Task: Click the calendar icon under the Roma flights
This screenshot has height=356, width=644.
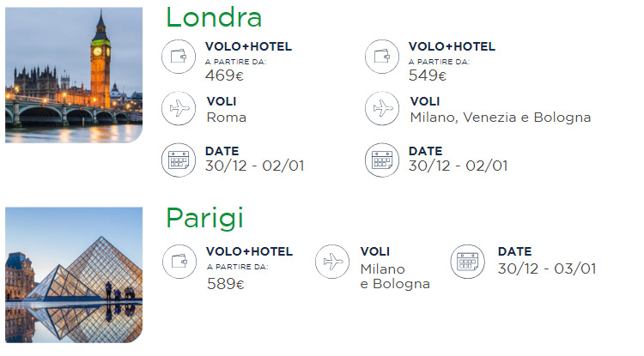Action: 179,160
